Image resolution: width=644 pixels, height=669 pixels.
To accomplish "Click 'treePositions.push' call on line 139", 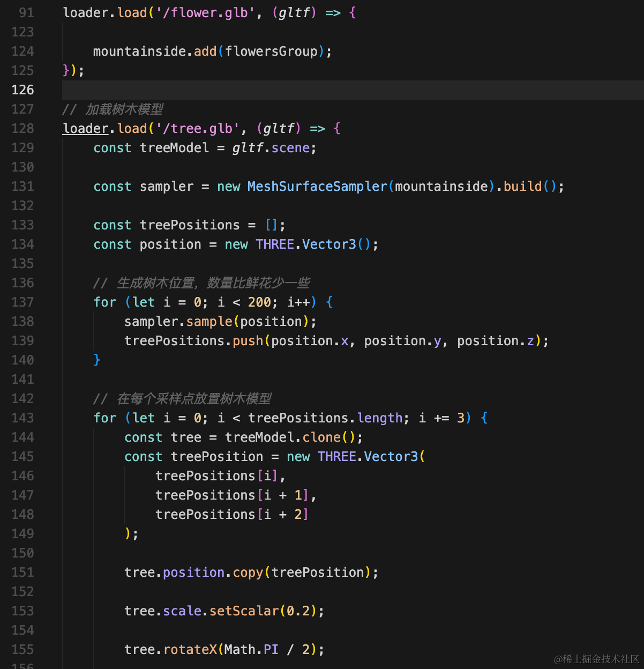I will [x=194, y=341].
